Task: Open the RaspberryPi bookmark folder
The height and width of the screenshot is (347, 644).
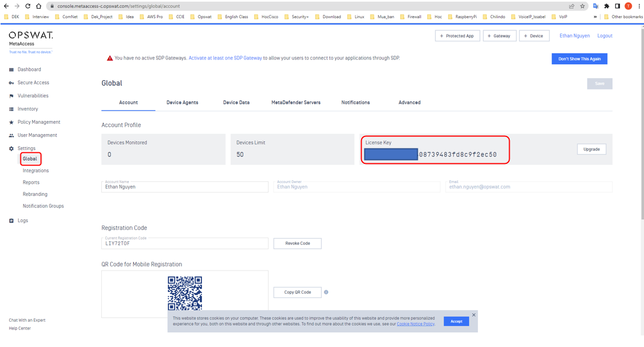Action: pyautogui.click(x=462, y=17)
